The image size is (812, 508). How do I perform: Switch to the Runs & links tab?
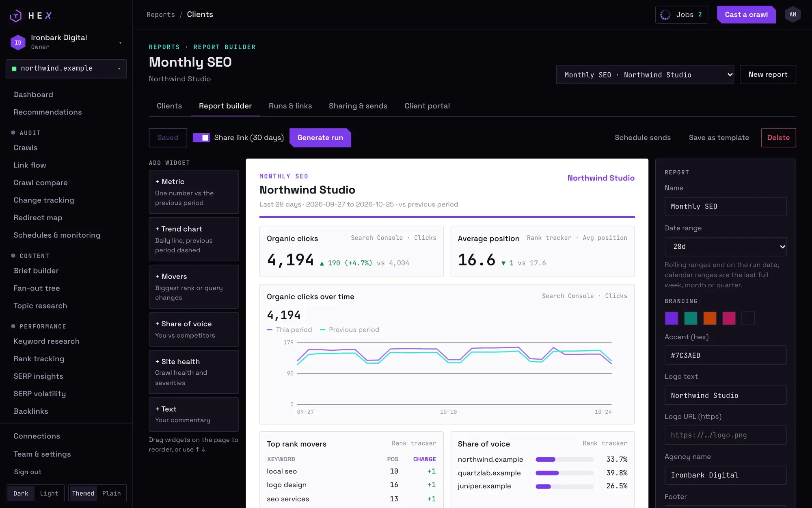(290, 106)
